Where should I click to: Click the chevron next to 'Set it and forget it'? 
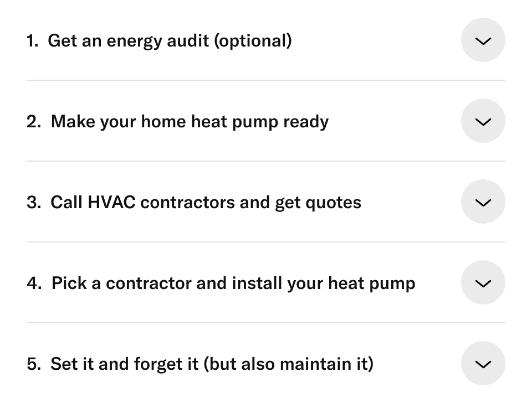coord(483,364)
